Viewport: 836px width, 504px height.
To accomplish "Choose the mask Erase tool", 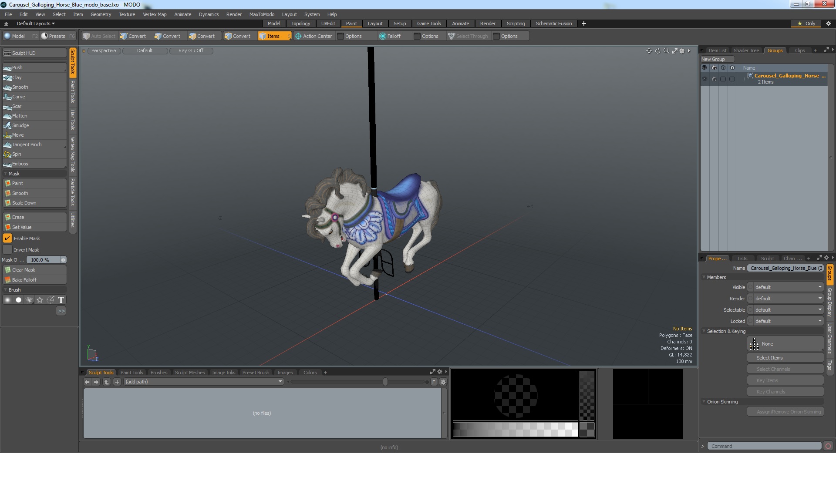I will click(x=34, y=217).
